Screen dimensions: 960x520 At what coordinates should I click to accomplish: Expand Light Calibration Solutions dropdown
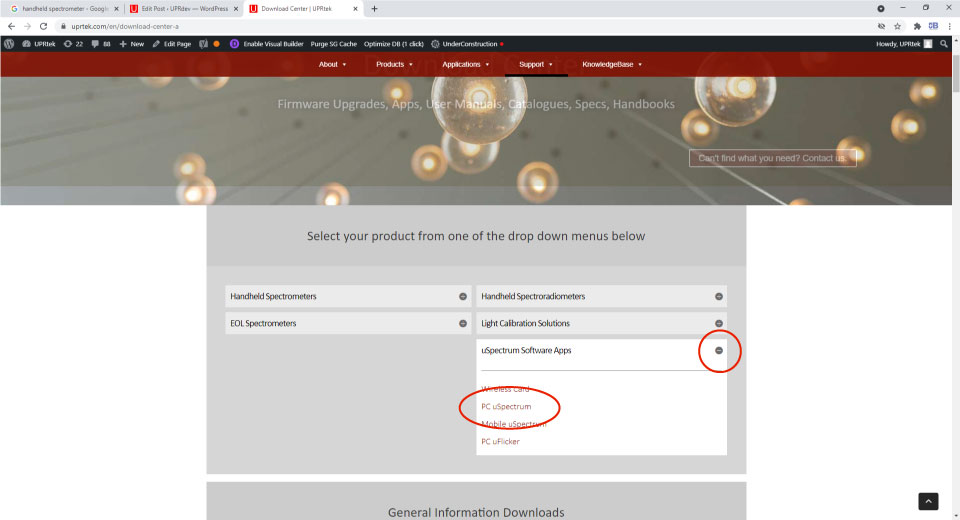pos(601,323)
